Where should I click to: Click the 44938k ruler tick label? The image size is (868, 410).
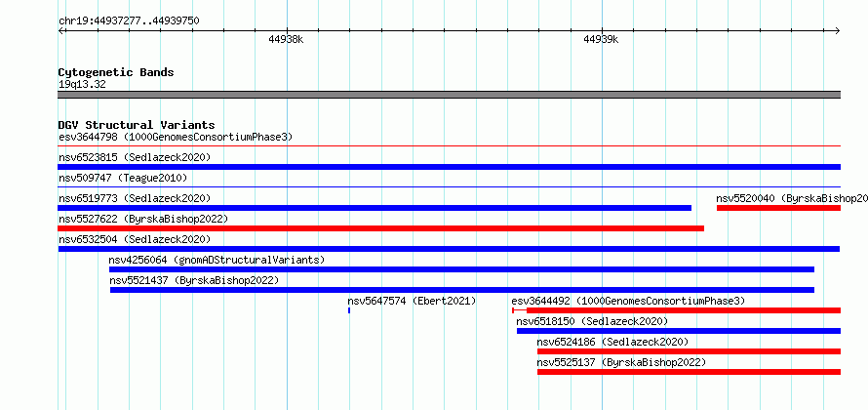tap(286, 39)
